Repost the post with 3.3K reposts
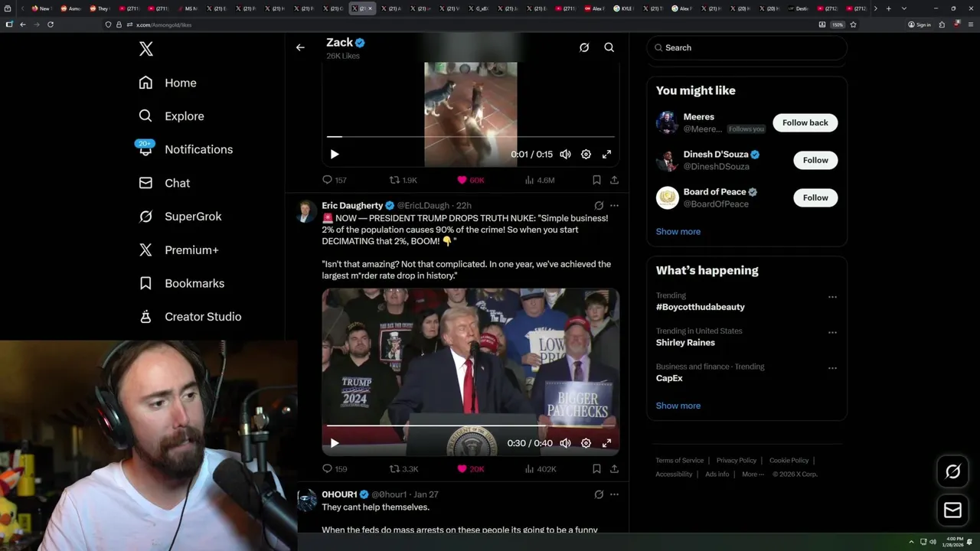This screenshot has width=980, height=551. (403, 468)
